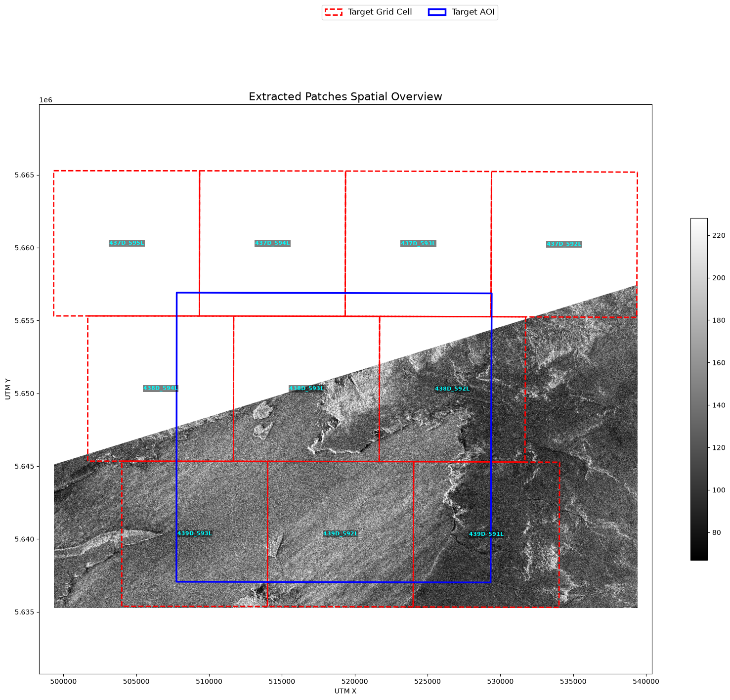Click the 439D_591L grid cell label
This screenshot has height=700, width=730.
pyautogui.click(x=486, y=534)
